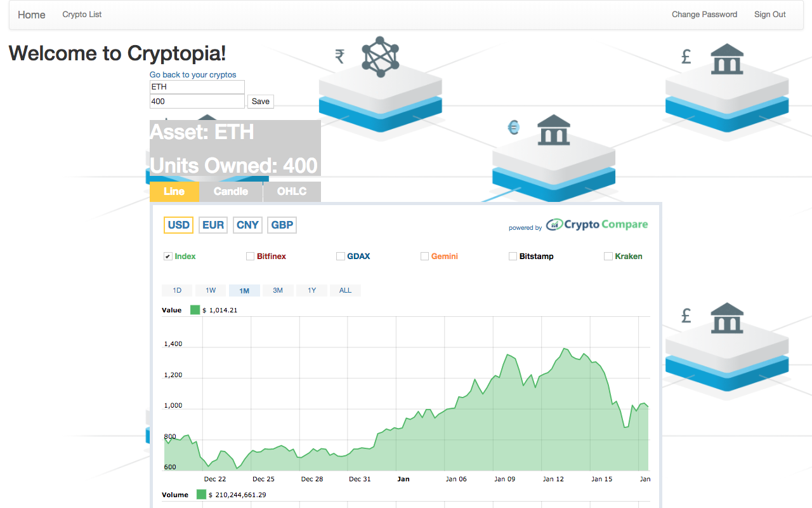Enable the Kraken checkbox
The image size is (812, 508).
608,257
